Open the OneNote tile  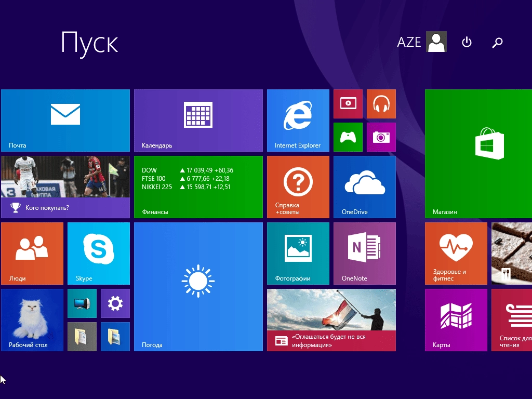click(365, 254)
